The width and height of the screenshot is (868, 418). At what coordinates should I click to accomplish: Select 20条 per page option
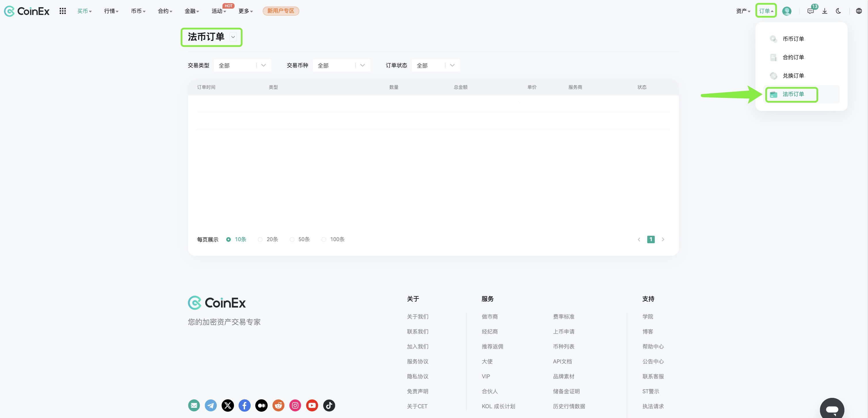click(x=268, y=239)
